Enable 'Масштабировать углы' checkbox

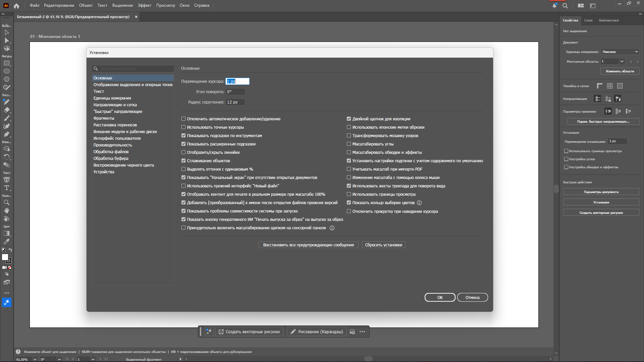coord(349,144)
